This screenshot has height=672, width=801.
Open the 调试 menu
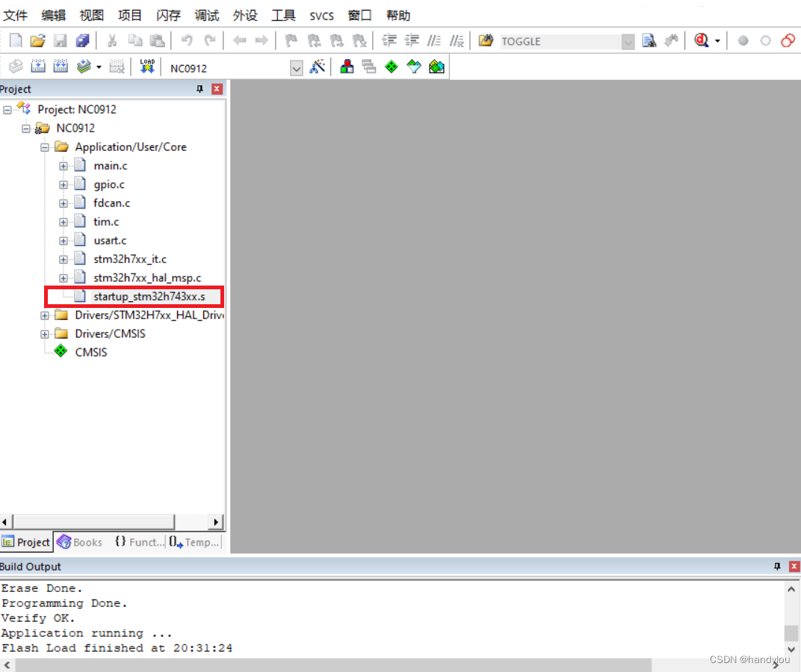(x=207, y=16)
